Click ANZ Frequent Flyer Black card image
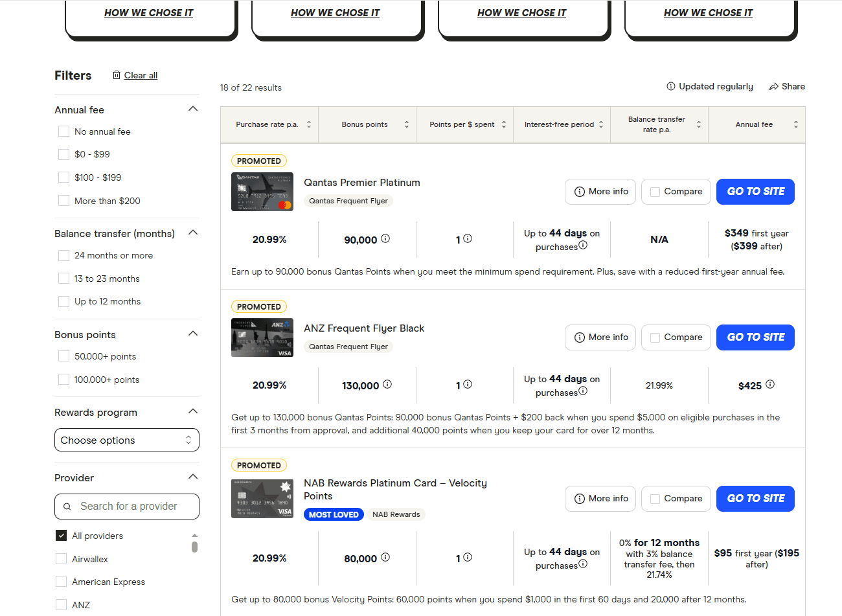This screenshot has height=616, width=842. coord(262,337)
